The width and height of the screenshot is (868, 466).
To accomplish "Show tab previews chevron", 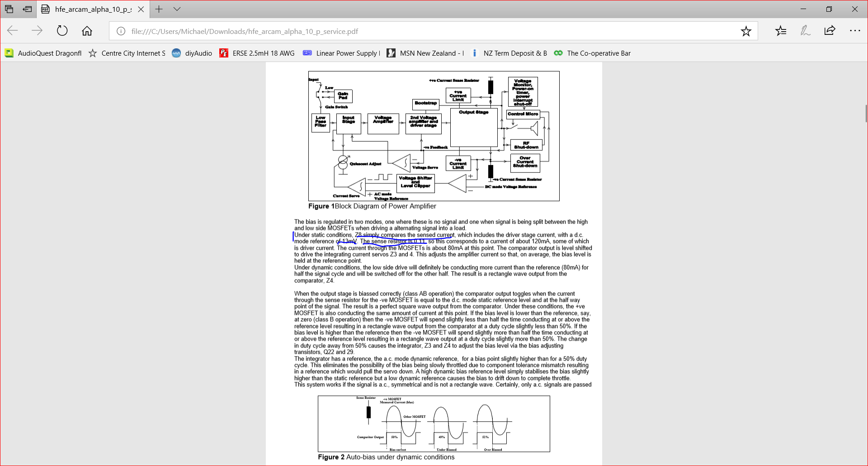I will 177,9.
